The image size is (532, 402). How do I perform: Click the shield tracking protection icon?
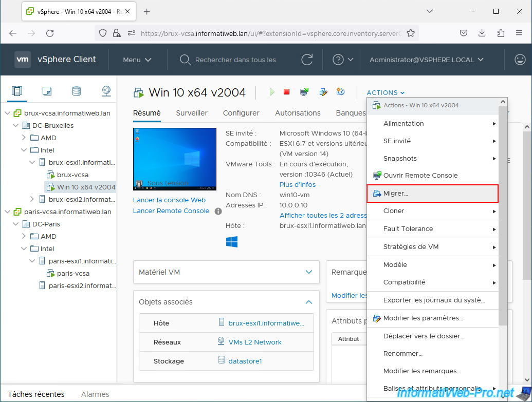point(103,33)
